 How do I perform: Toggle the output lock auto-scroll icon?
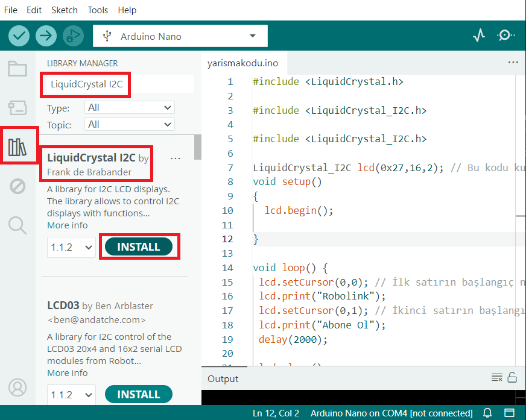[512, 378]
